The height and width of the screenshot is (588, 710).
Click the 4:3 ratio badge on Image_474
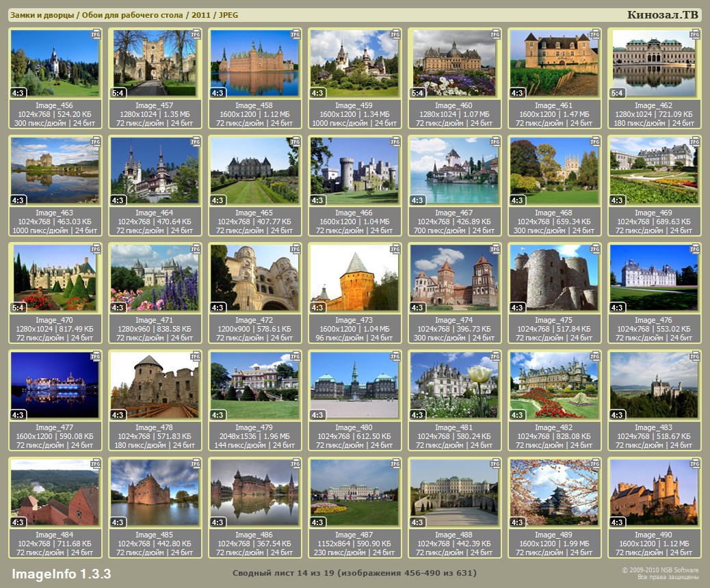tap(417, 308)
